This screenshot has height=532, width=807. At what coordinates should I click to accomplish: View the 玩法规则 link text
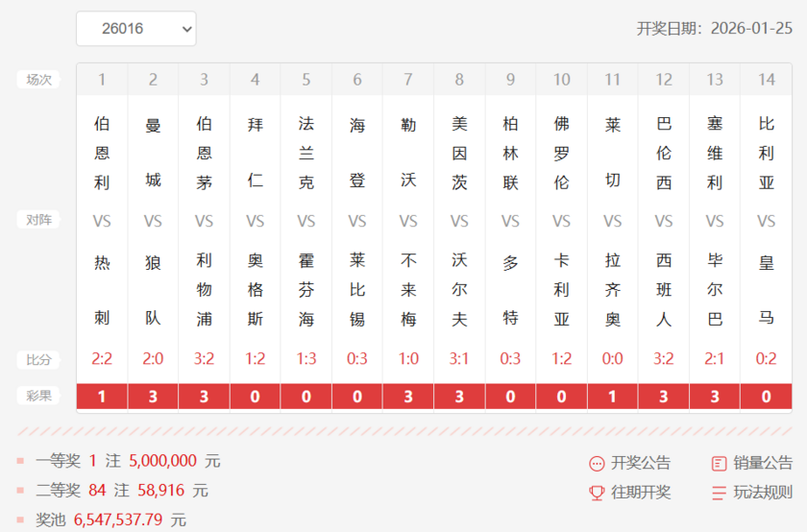[763, 493]
